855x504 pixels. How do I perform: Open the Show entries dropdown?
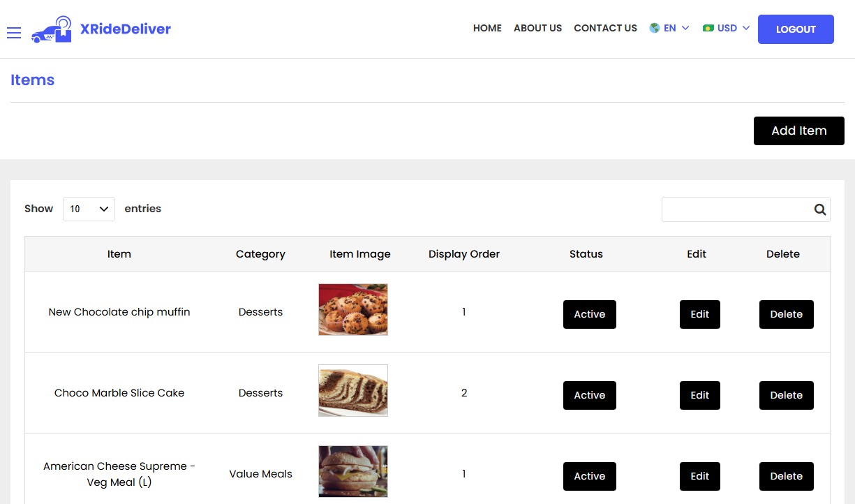[89, 209]
